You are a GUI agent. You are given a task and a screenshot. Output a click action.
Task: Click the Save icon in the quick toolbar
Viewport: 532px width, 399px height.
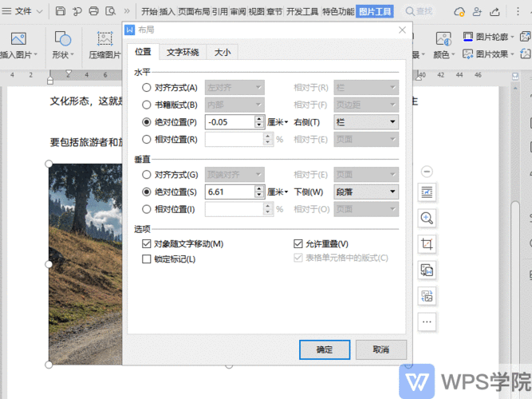61,11
